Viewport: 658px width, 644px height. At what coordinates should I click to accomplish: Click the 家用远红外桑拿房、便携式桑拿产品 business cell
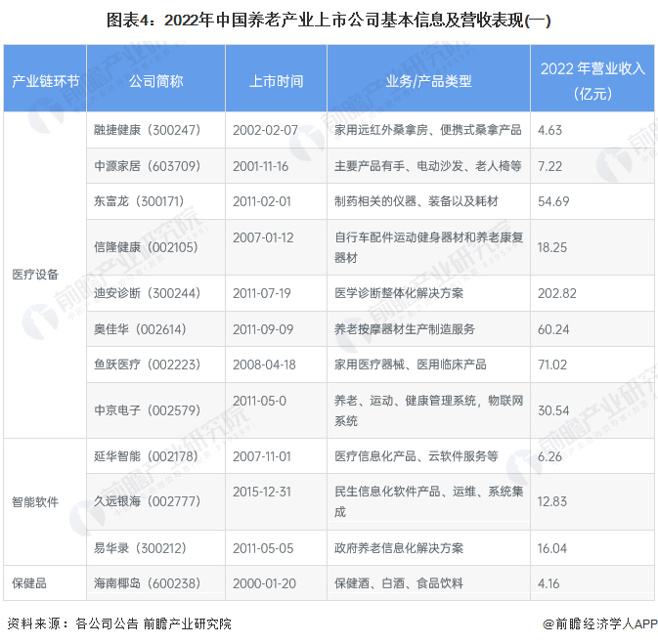coord(428,130)
